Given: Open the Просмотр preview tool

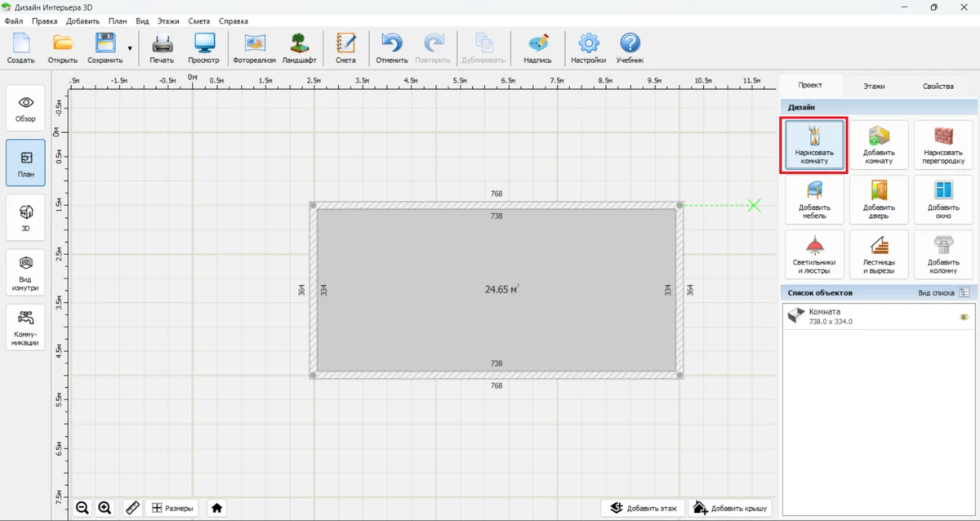Looking at the screenshot, I should [x=203, y=48].
